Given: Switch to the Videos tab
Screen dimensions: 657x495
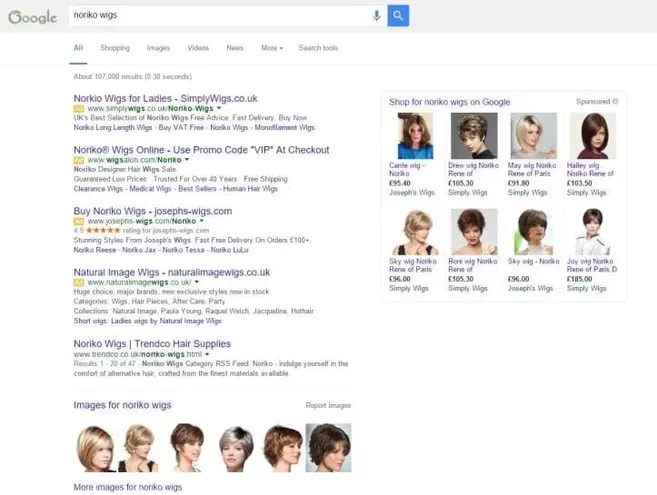Looking at the screenshot, I should tap(198, 48).
